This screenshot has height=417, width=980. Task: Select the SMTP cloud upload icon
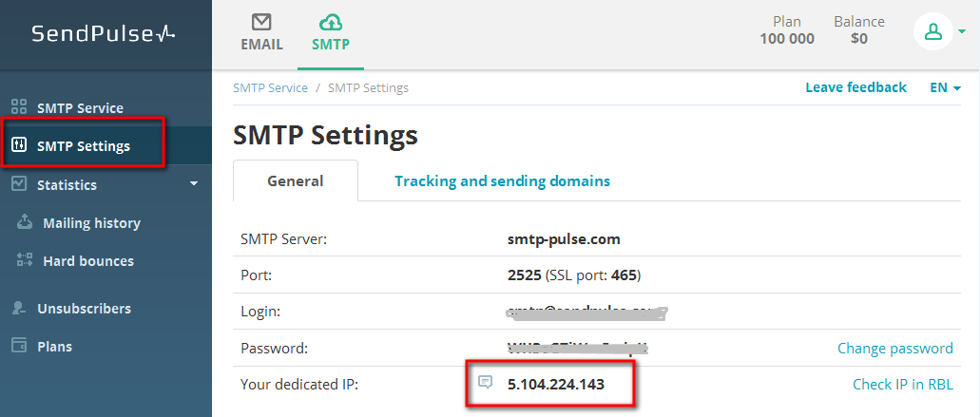pyautogui.click(x=331, y=23)
